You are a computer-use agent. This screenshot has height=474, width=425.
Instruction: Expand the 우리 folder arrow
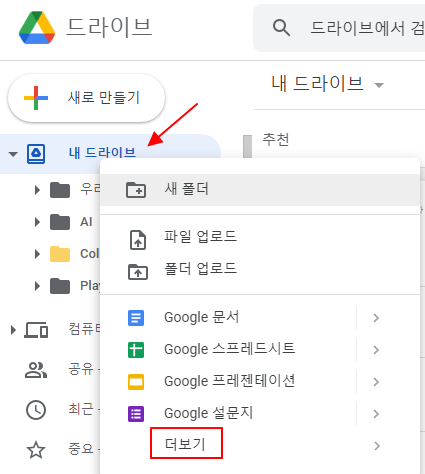tap(37, 190)
